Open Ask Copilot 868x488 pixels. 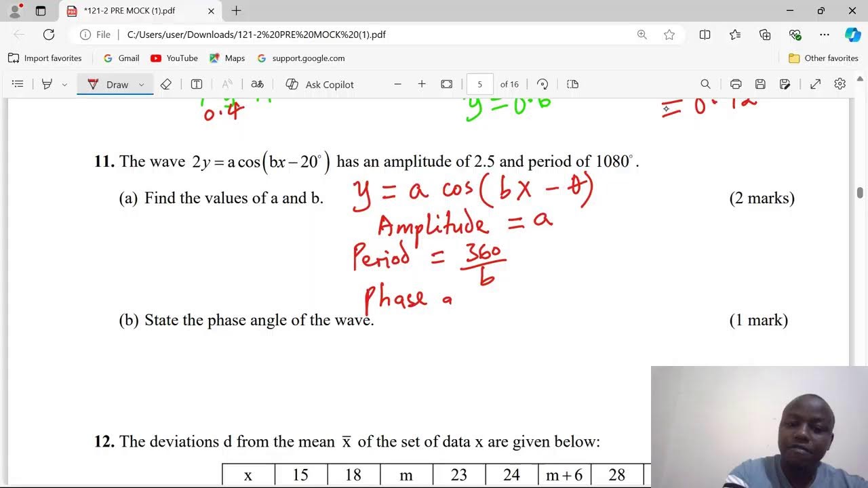[x=320, y=84]
